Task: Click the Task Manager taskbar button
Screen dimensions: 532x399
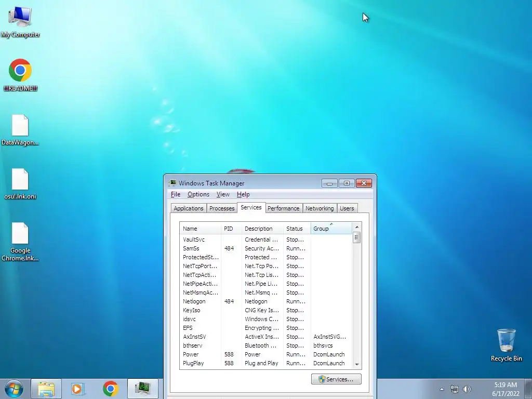Action: (143, 389)
